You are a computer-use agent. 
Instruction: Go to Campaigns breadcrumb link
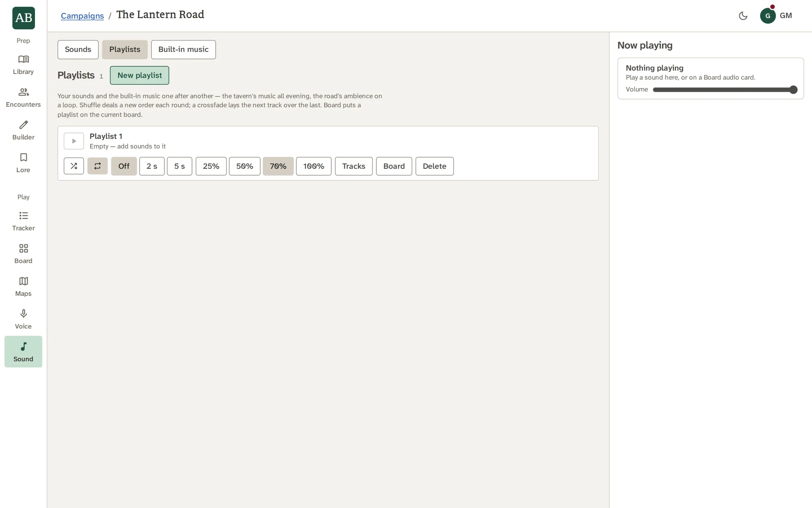(x=82, y=16)
